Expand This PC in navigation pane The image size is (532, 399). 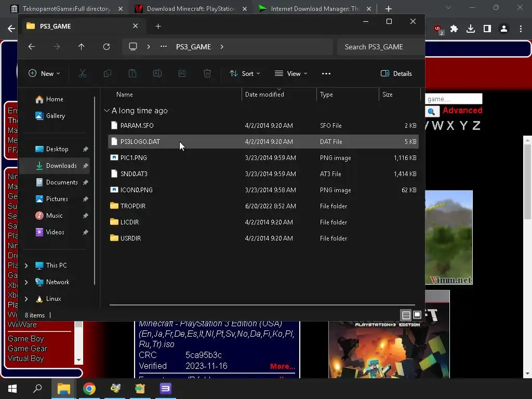[x=26, y=265]
